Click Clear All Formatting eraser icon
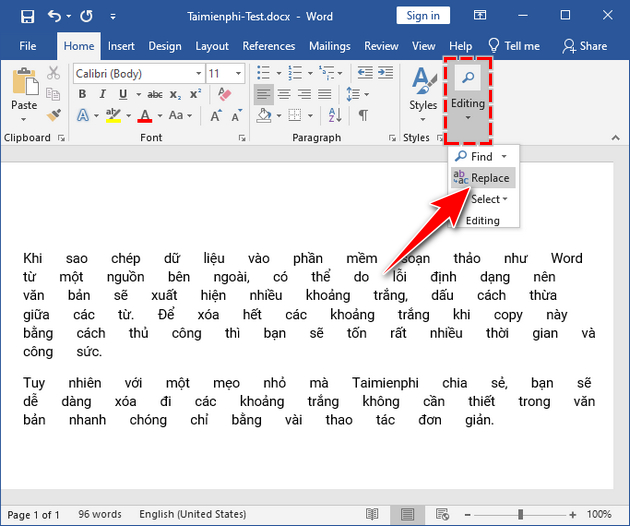The image size is (630, 526). [x=225, y=94]
